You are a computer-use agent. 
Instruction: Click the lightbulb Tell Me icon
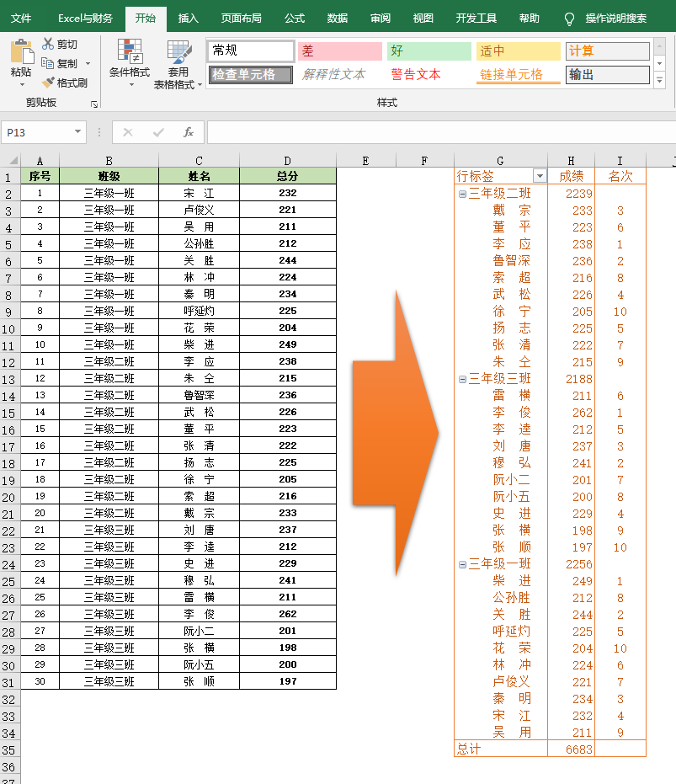pos(569,19)
